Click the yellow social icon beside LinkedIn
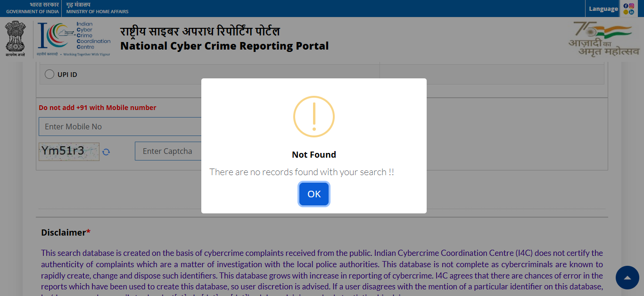Viewport: 644px width, 296px height. (x=626, y=12)
